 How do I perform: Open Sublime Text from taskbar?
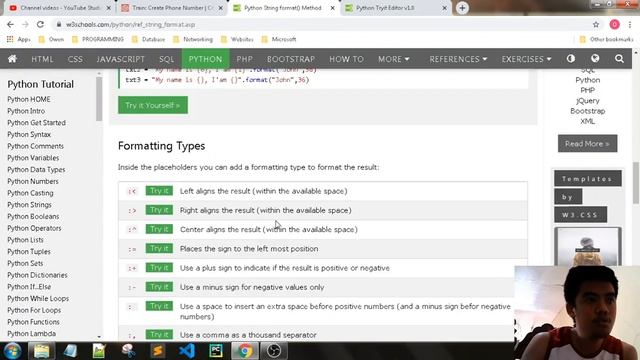[158, 351]
